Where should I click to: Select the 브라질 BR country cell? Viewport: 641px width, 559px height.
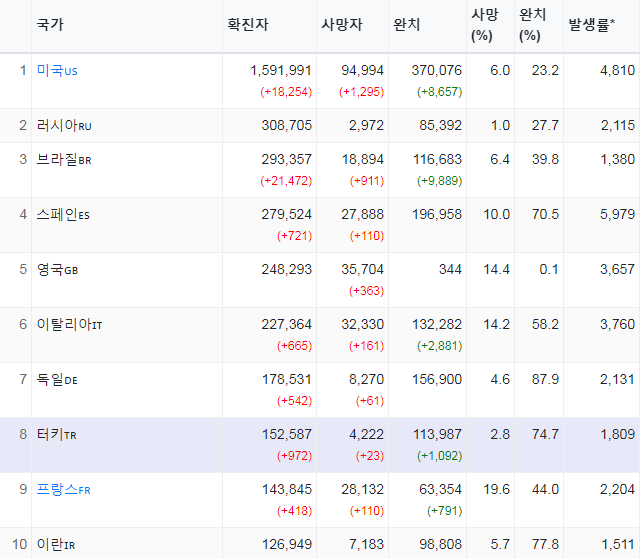[64, 159]
